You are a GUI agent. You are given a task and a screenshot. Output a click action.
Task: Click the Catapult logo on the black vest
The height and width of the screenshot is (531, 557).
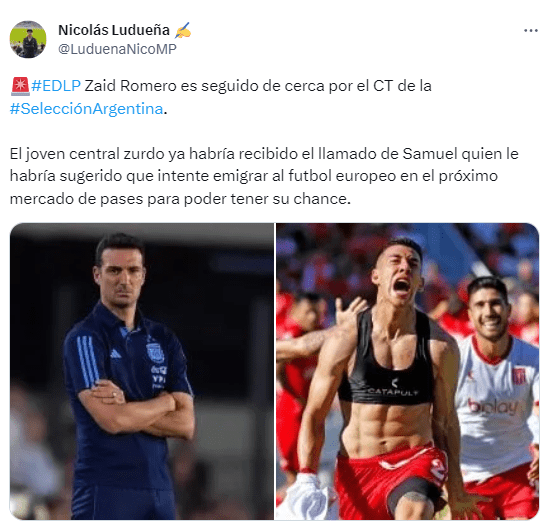click(x=393, y=388)
